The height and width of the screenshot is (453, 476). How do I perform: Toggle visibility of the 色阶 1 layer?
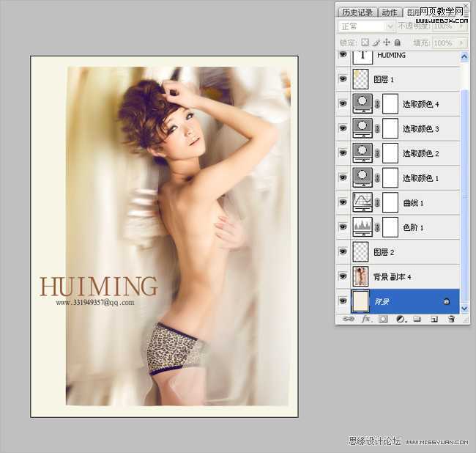(343, 227)
